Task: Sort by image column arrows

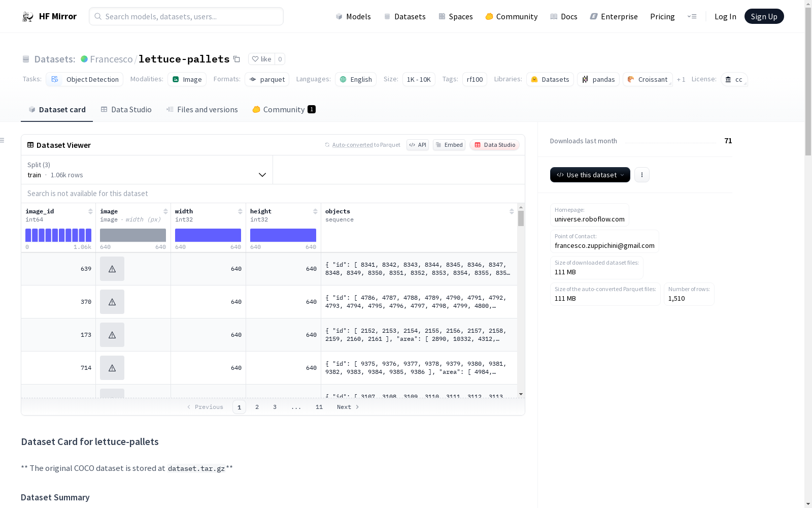Action: coord(165,211)
